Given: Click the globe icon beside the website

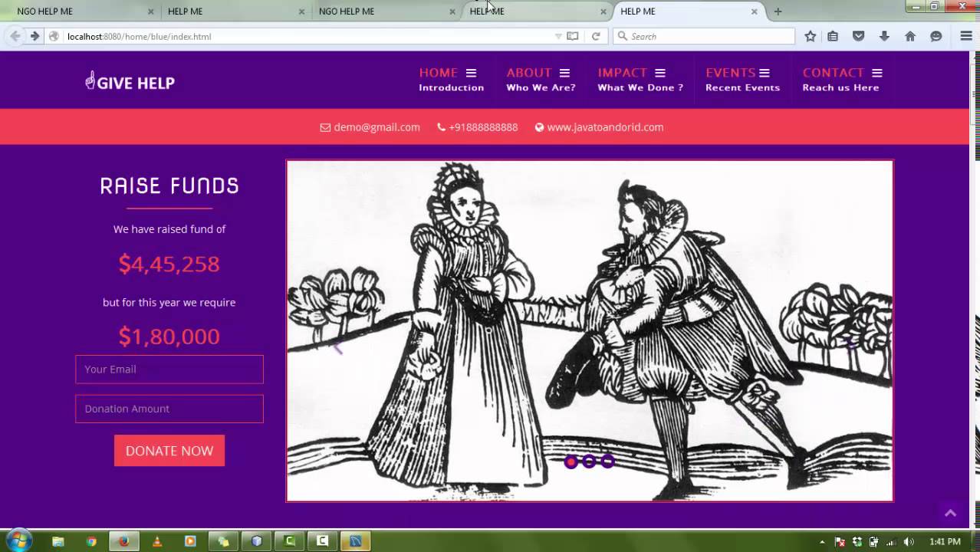Looking at the screenshot, I should (539, 127).
